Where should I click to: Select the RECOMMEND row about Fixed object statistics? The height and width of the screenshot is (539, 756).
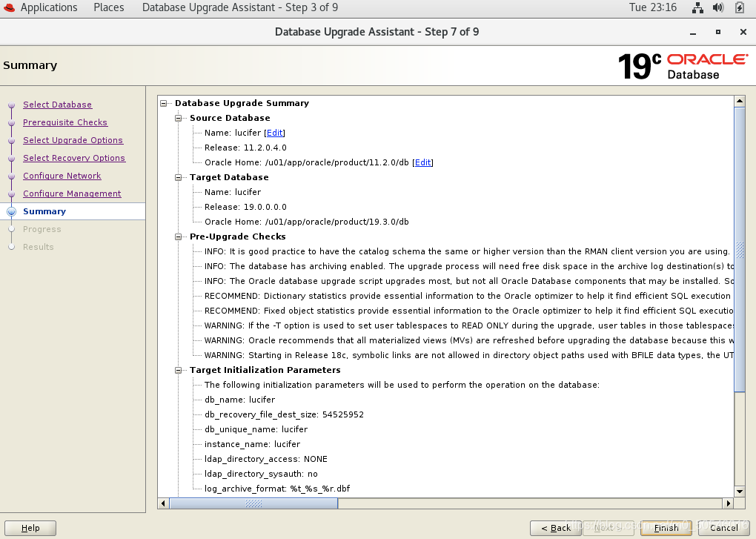pos(468,311)
